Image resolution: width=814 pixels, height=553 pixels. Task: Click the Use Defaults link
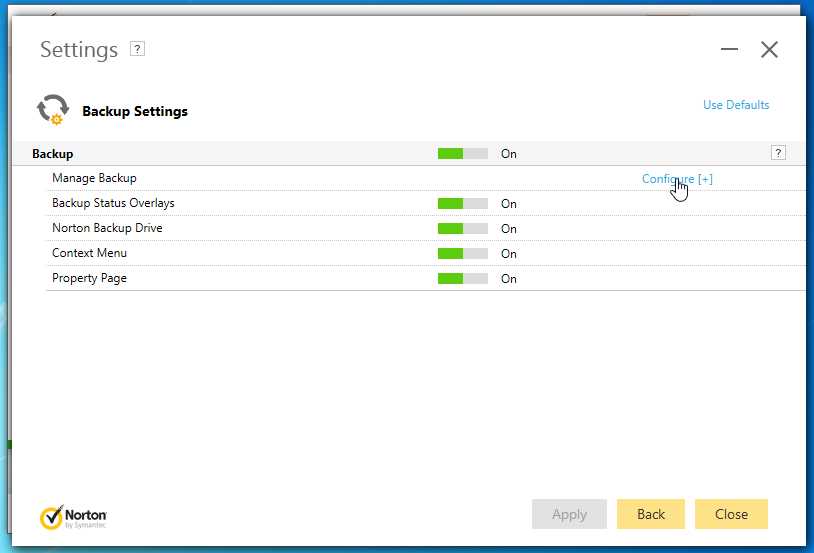coord(736,105)
